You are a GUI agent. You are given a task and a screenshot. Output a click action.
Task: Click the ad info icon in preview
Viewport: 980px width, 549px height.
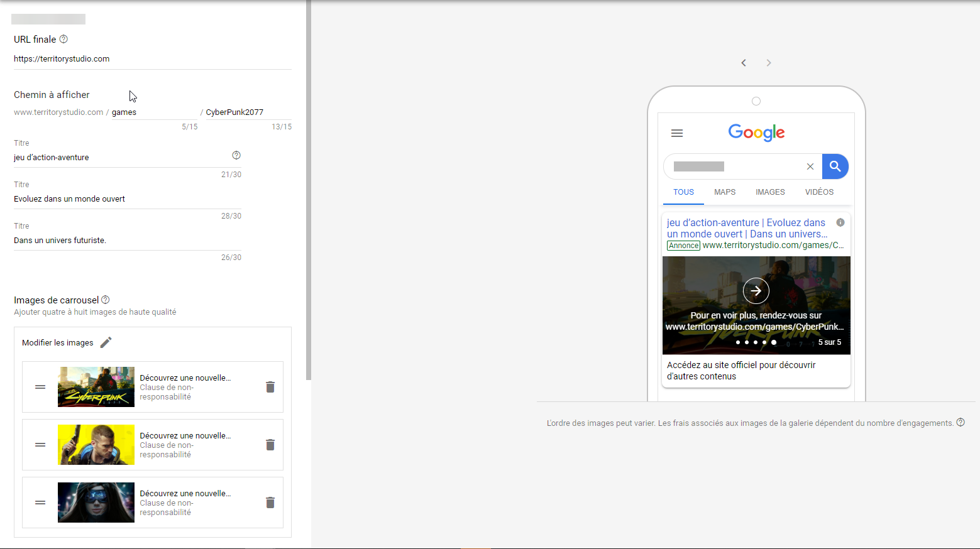[840, 222]
